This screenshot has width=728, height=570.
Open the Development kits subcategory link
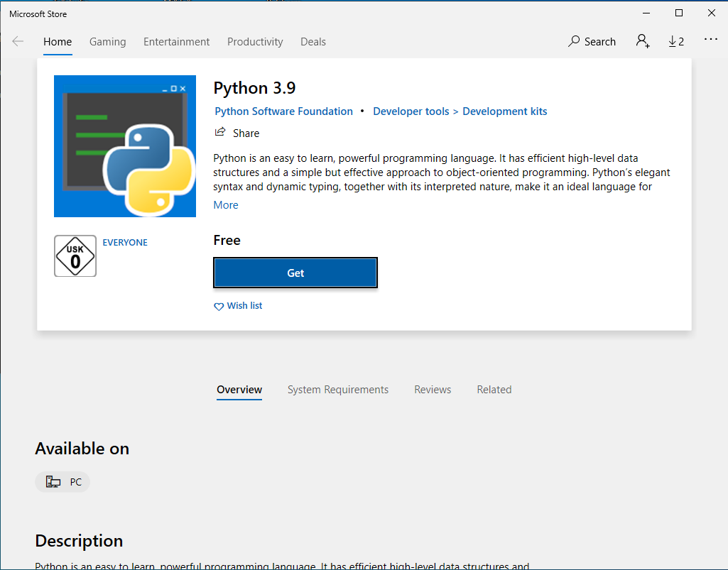(505, 111)
